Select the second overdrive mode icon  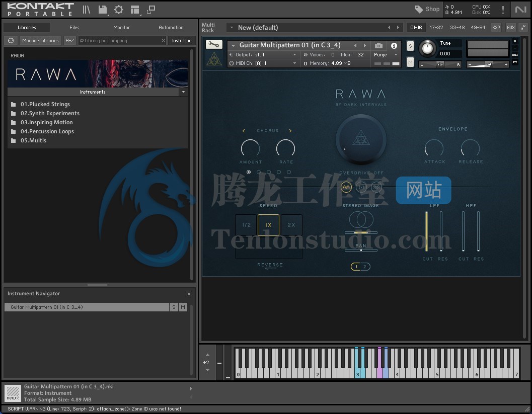point(361,187)
